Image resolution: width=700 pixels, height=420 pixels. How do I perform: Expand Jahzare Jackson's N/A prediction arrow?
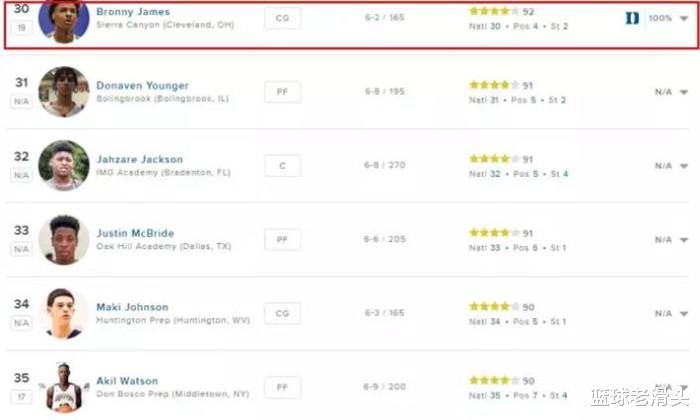[x=684, y=166]
